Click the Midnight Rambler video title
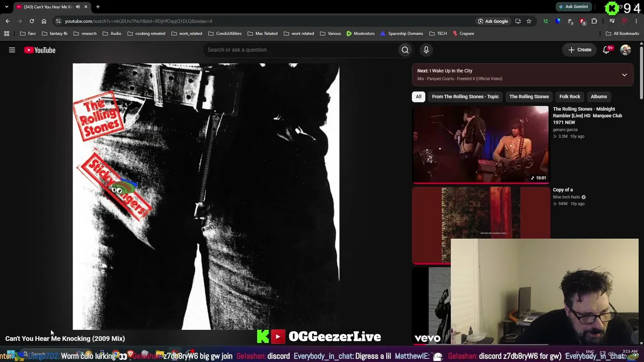 587,116
